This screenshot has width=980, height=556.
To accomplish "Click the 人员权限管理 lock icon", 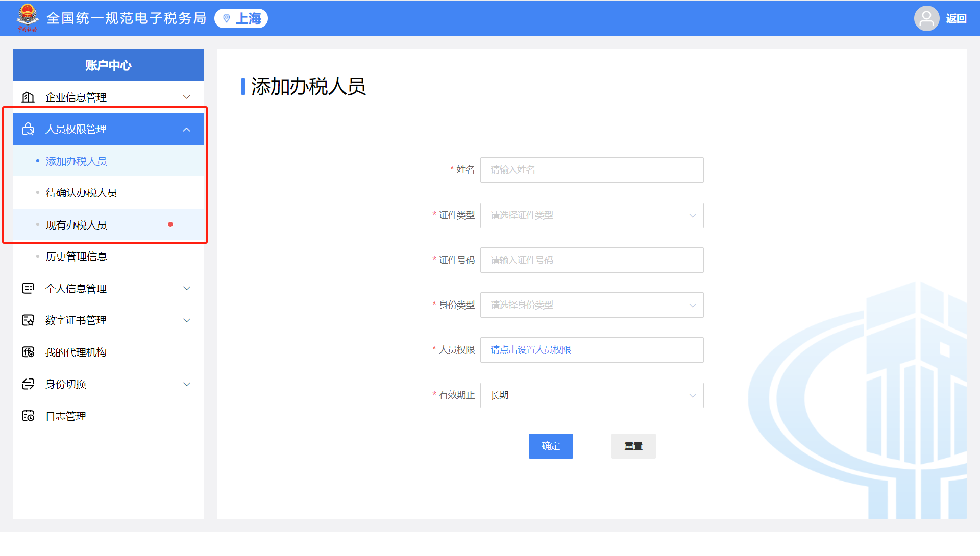I will tap(28, 129).
